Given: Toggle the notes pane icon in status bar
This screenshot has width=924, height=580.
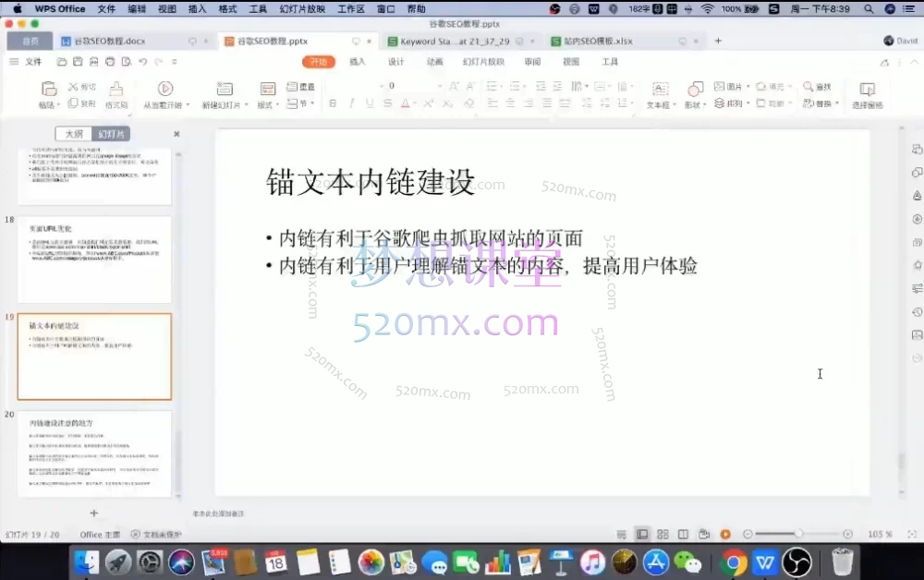Looking at the screenshot, I should [621, 534].
